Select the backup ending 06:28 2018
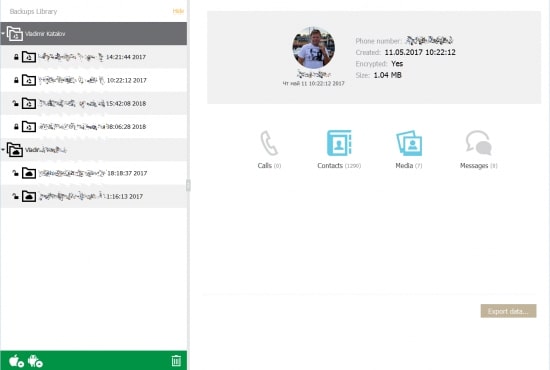The image size is (550, 370). (x=94, y=127)
